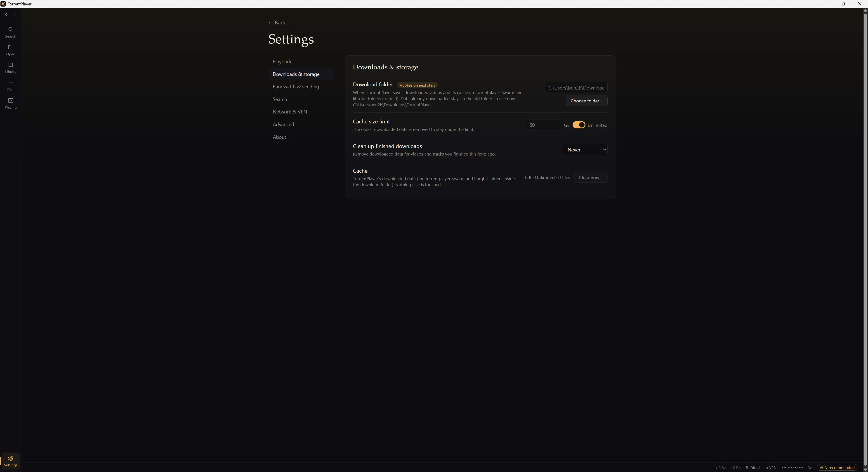Navigate forward with the right chevron arrow
Image resolution: width=868 pixels, height=472 pixels.
pyautogui.click(x=15, y=14)
